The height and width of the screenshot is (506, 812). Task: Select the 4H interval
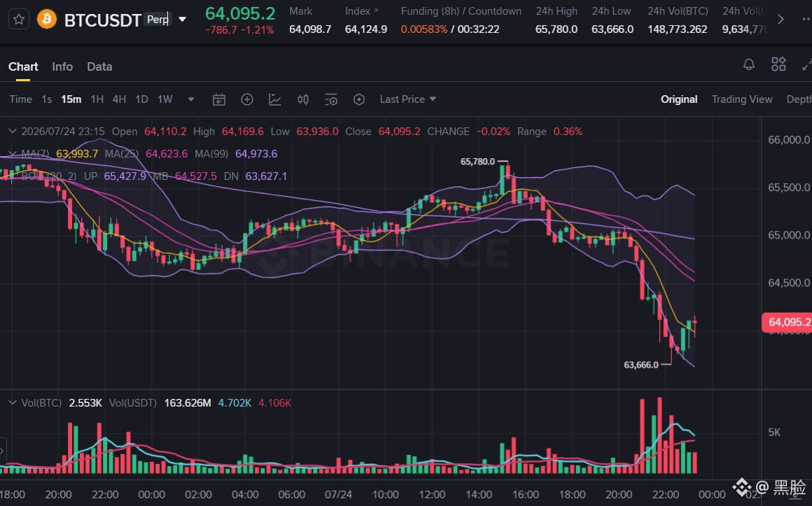119,99
